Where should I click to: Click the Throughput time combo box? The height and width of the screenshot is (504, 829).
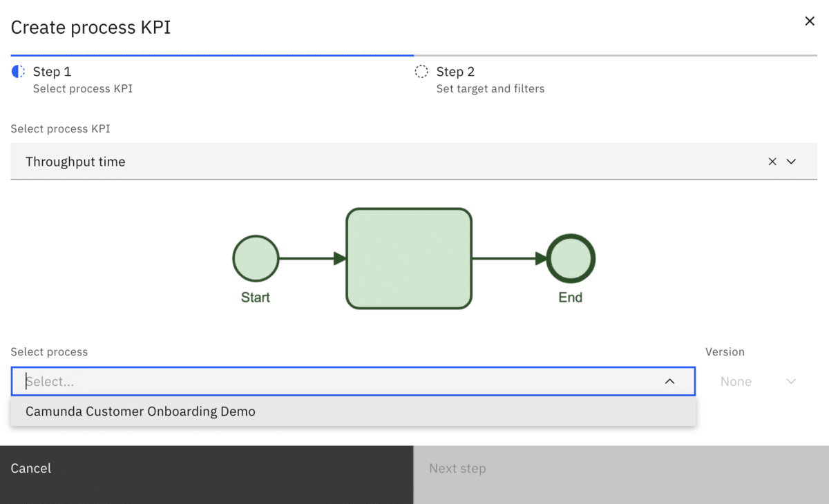414,162
